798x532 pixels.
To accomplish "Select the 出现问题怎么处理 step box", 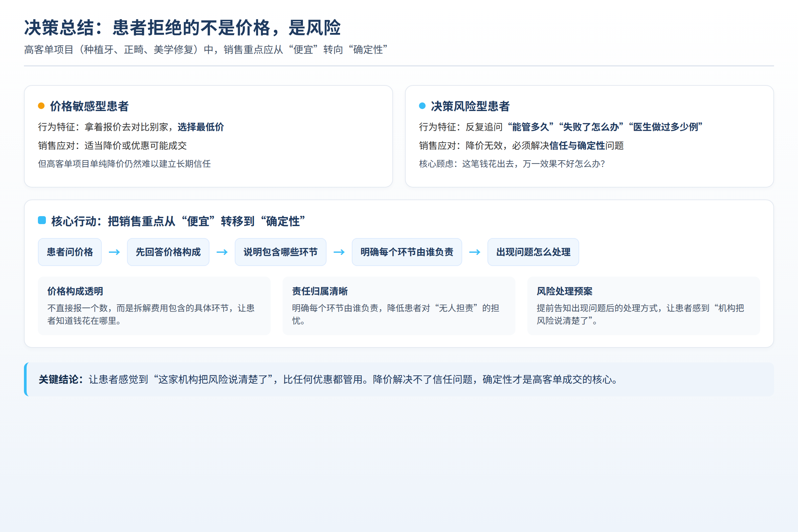I will pyautogui.click(x=533, y=252).
